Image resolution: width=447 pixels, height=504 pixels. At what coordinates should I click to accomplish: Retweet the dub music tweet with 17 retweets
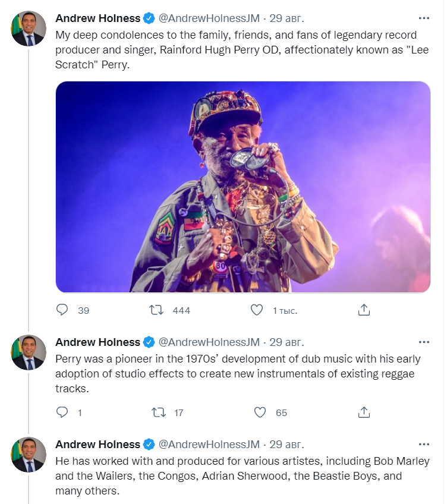pos(159,412)
